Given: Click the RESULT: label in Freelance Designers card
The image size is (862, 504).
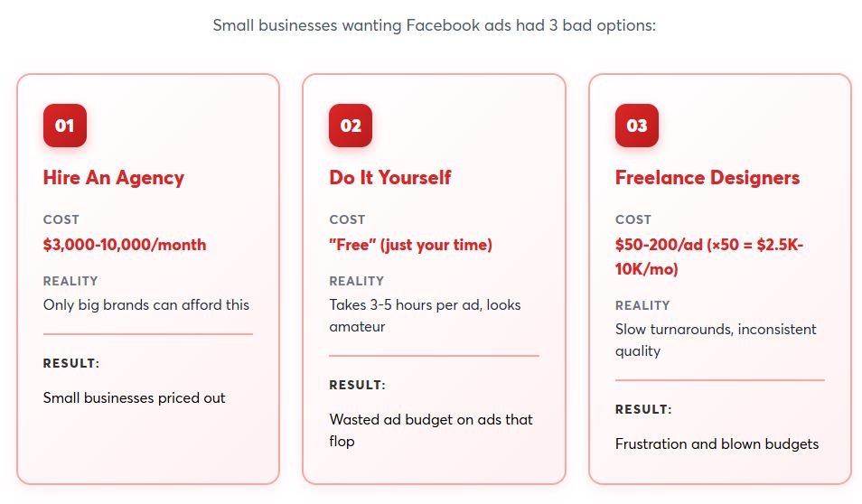Looking at the screenshot, I should pos(643,409).
